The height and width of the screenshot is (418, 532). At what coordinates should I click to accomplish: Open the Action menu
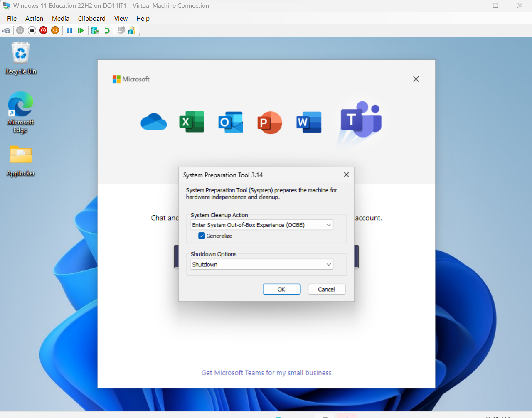(34, 19)
